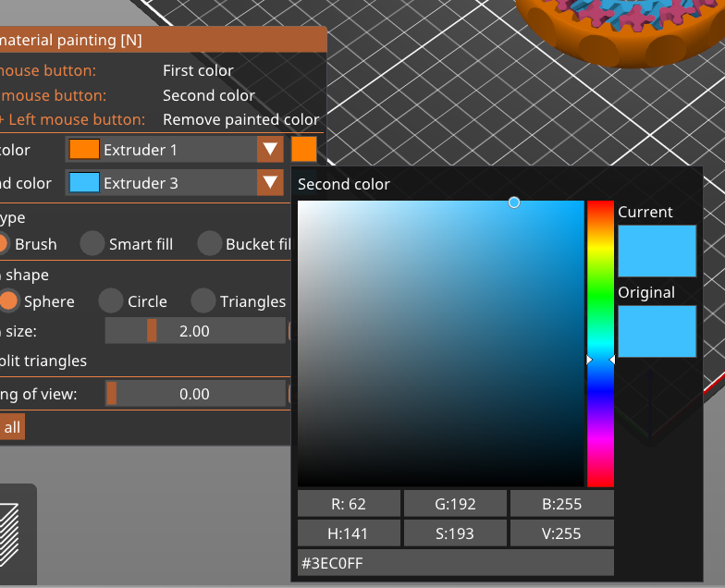Expand the Extruder 3 second color dropdown arrow
Viewport: 725px width, 588px height.
pos(269,183)
